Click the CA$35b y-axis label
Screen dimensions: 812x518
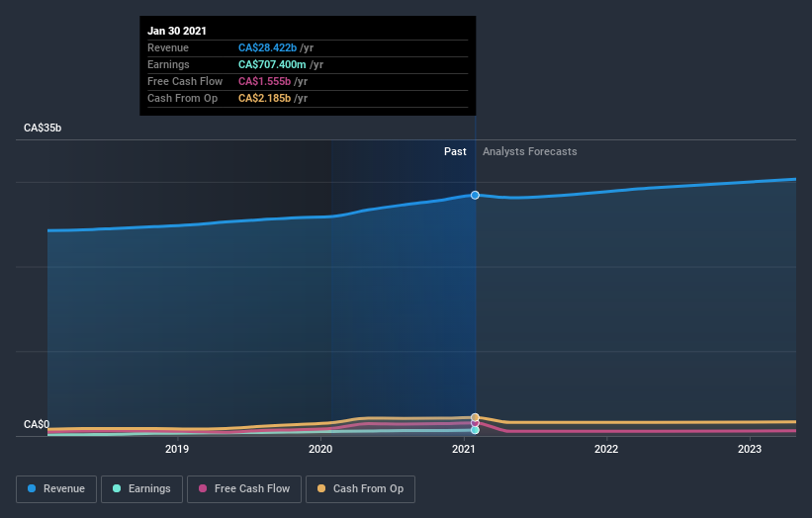(x=43, y=128)
